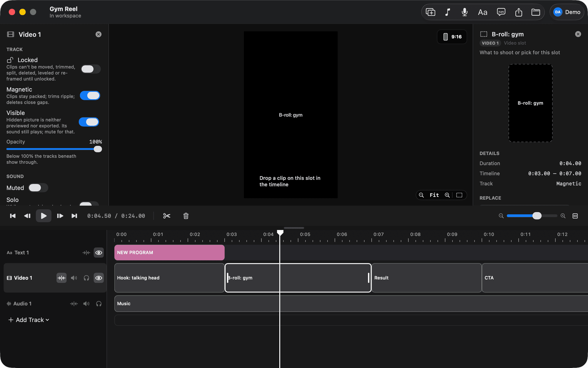Hide Video 1 track with eye icon

pos(99,278)
